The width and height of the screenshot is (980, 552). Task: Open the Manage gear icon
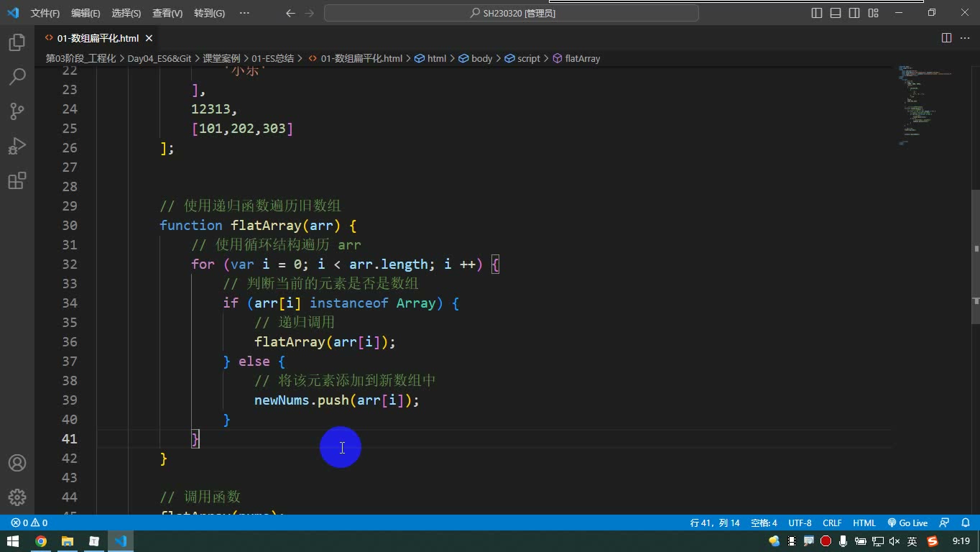pos(17,497)
